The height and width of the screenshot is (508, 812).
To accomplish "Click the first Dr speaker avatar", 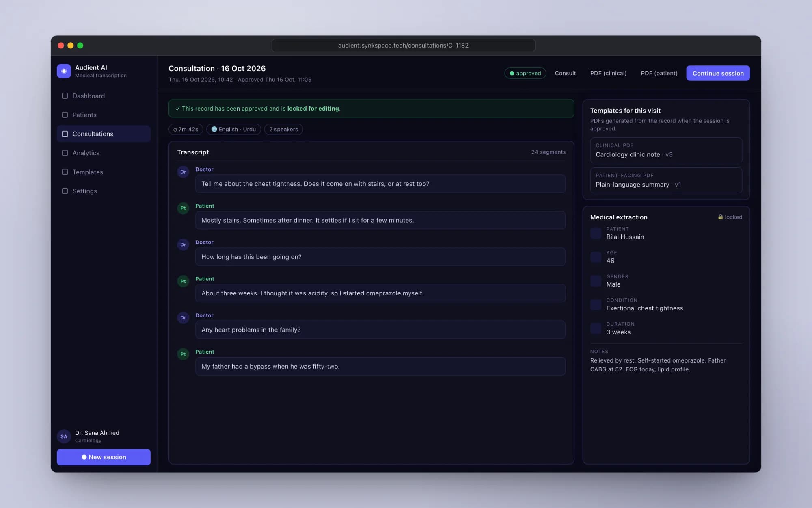I will point(183,172).
